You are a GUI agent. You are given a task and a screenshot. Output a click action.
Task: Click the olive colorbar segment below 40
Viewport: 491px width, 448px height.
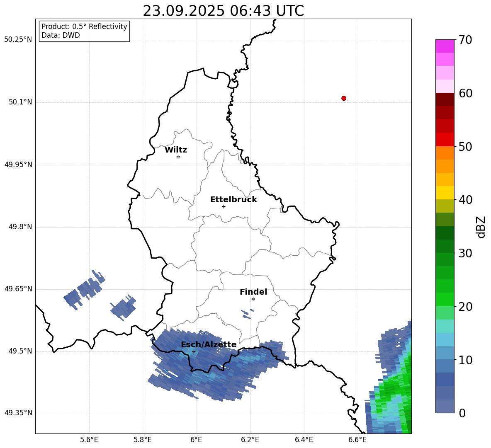(445, 206)
